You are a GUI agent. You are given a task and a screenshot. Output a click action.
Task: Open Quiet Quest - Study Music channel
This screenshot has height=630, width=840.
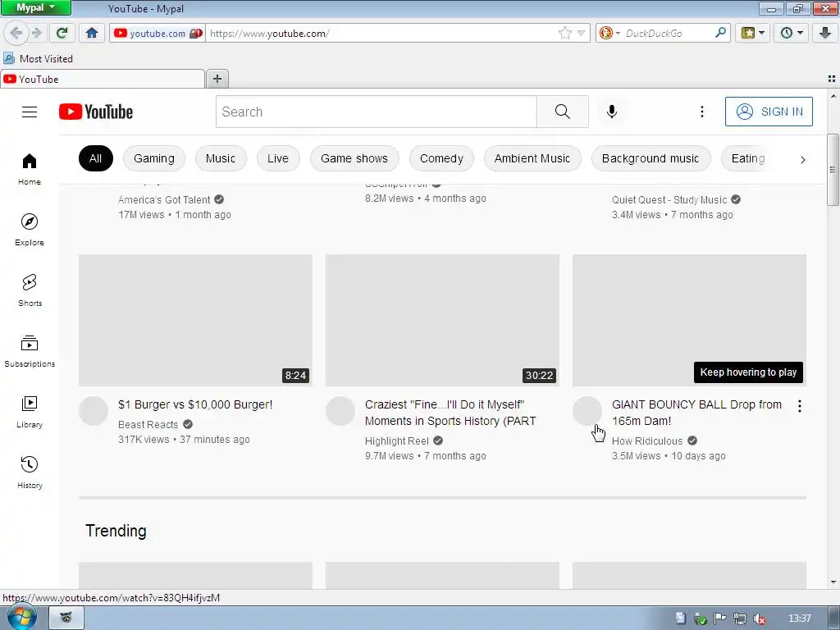point(669,200)
